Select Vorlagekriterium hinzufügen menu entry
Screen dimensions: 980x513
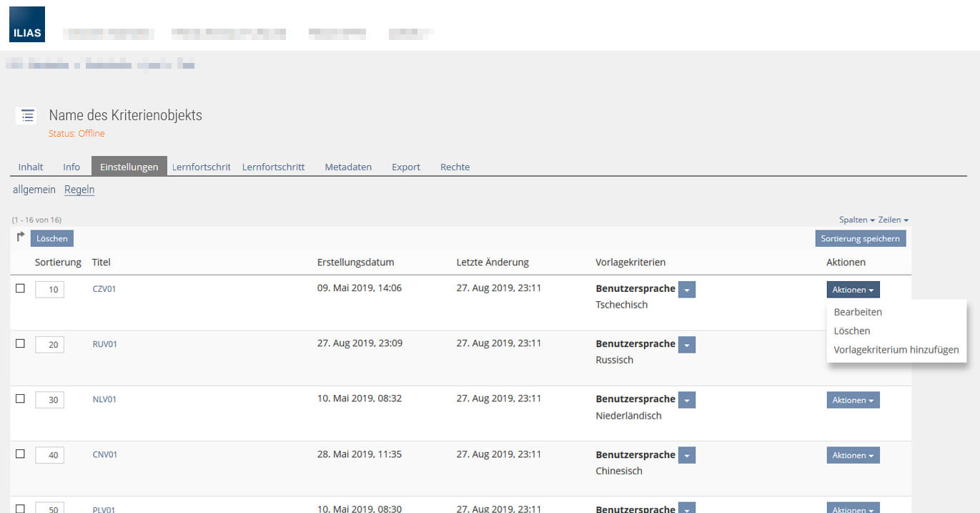[x=896, y=350]
